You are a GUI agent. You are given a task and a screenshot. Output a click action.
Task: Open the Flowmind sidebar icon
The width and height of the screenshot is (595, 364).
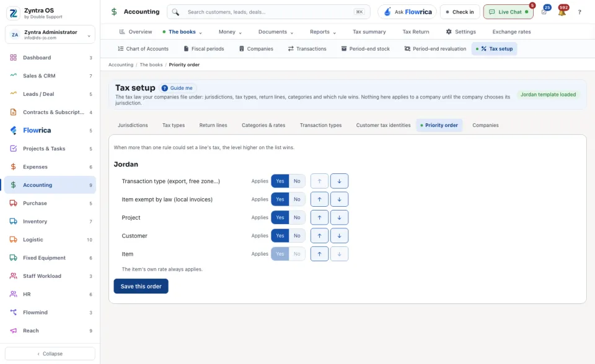click(13, 313)
